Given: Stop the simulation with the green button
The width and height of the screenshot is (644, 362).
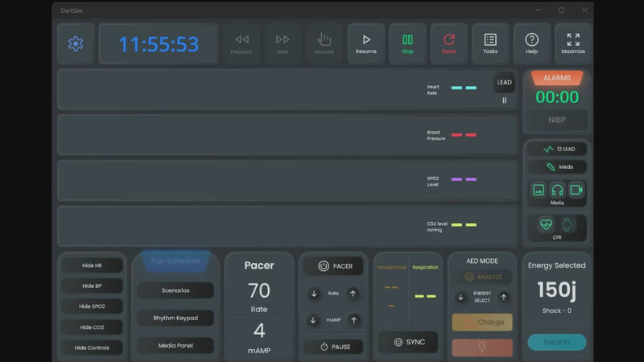Looking at the screenshot, I should pos(407,43).
